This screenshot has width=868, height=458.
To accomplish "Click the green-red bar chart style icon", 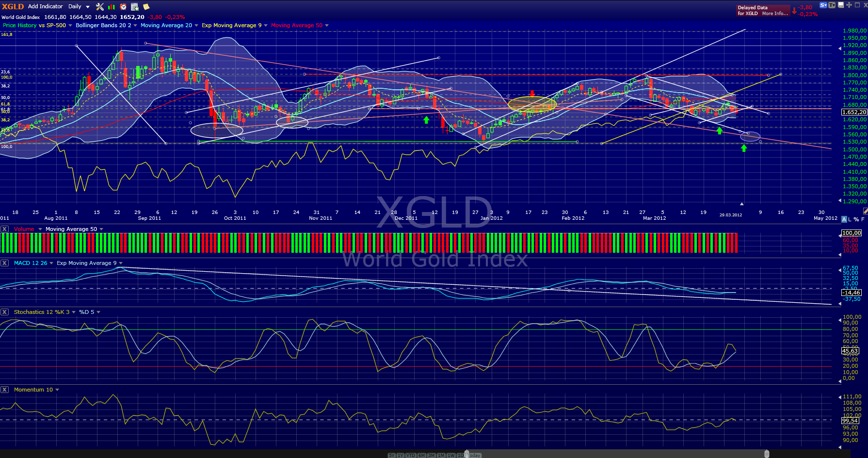I will [x=112, y=7].
